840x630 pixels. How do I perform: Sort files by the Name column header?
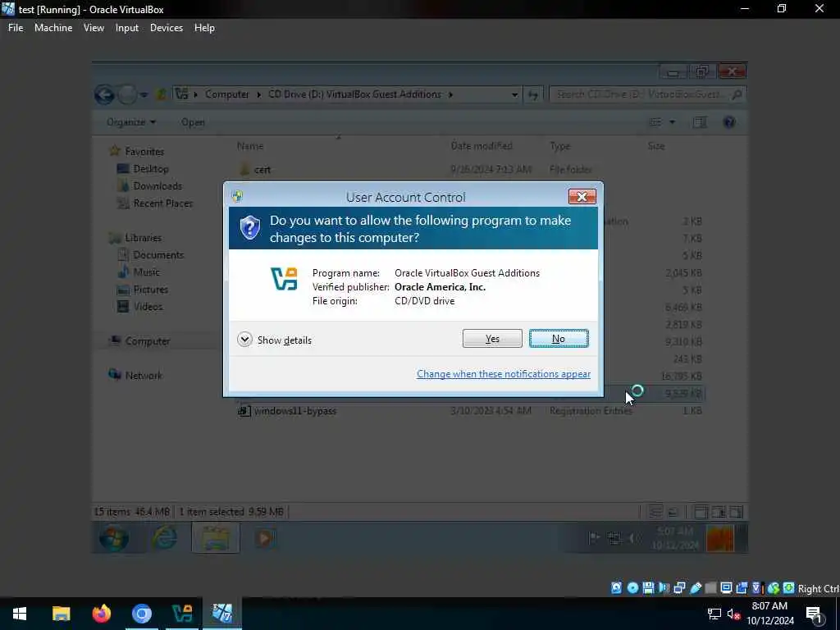tap(250, 146)
